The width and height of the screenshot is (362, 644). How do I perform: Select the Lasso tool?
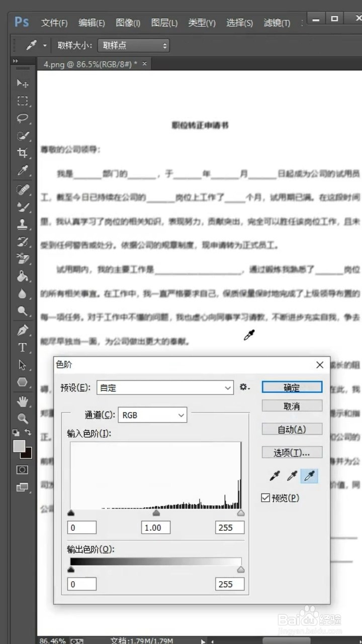coord(23,119)
